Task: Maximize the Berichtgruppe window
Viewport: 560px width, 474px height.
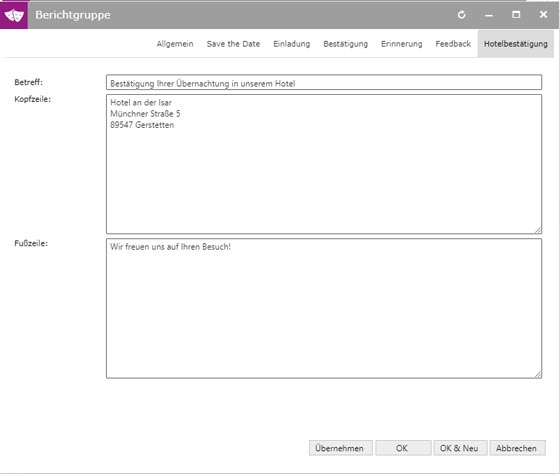Action: coord(516,15)
